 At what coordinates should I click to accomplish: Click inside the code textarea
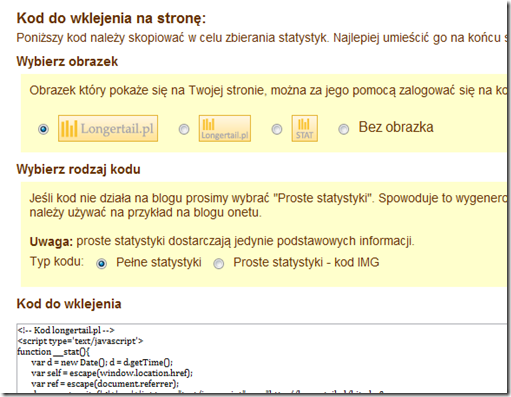click(262, 358)
